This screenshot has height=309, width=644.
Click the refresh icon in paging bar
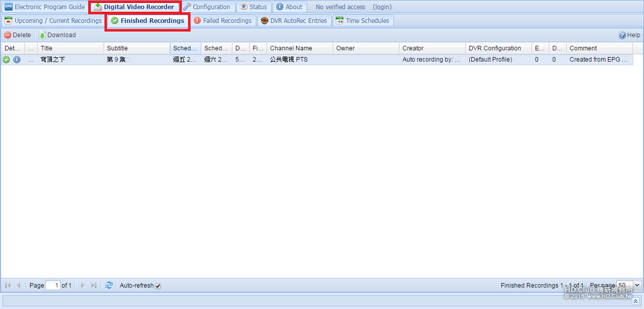(109, 286)
